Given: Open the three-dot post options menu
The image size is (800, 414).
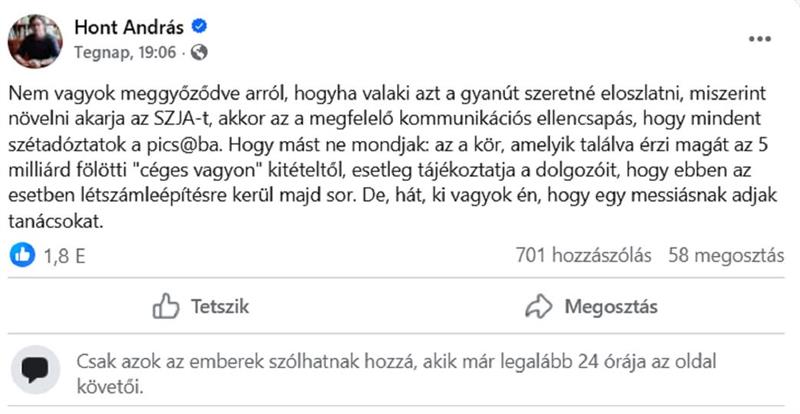Looking at the screenshot, I should 759,39.
